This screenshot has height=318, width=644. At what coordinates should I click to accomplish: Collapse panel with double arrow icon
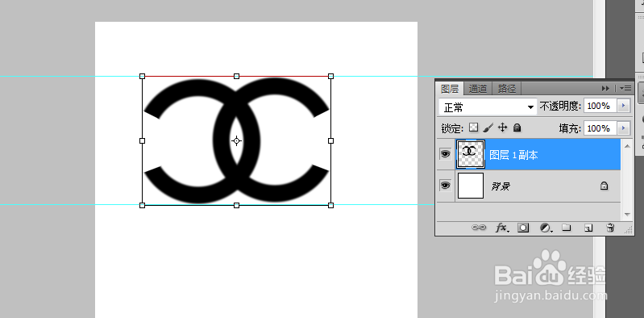(x=605, y=89)
